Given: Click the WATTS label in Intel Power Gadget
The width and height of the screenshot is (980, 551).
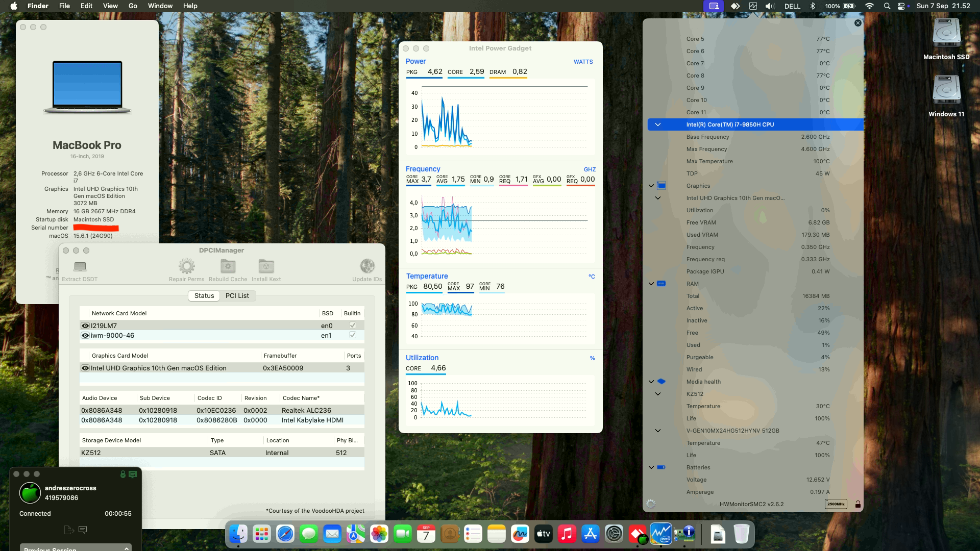Looking at the screenshot, I should pyautogui.click(x=583, y=62).
